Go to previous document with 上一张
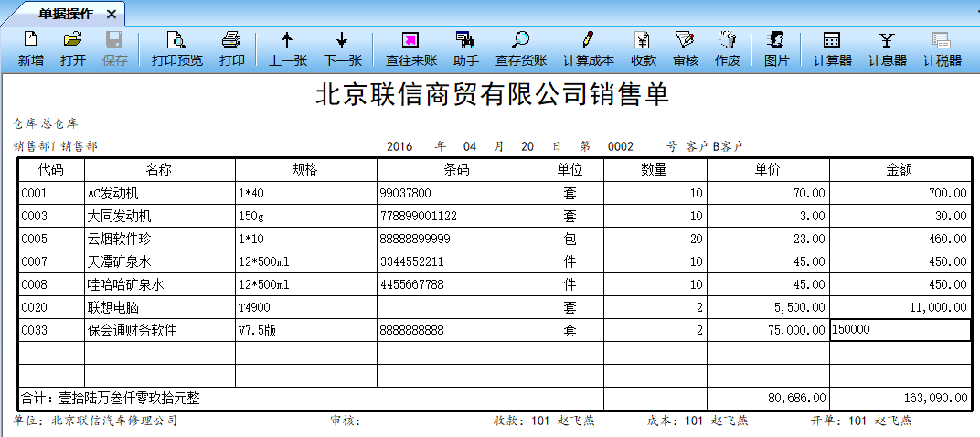980x437 pixels. click(287, 48)
